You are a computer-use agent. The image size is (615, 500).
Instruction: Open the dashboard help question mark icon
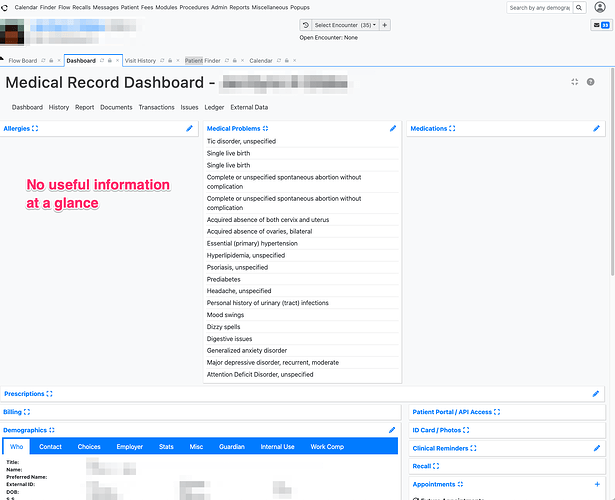[591, 82]
